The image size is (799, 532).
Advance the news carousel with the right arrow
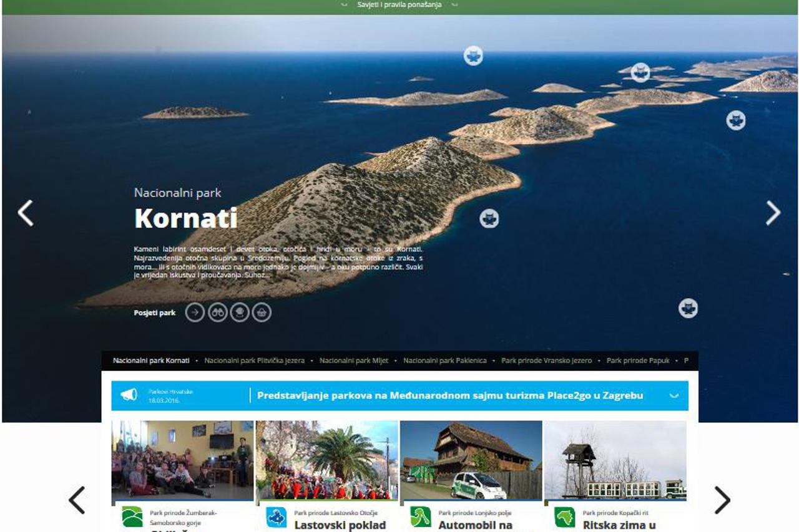click(723, 499)
